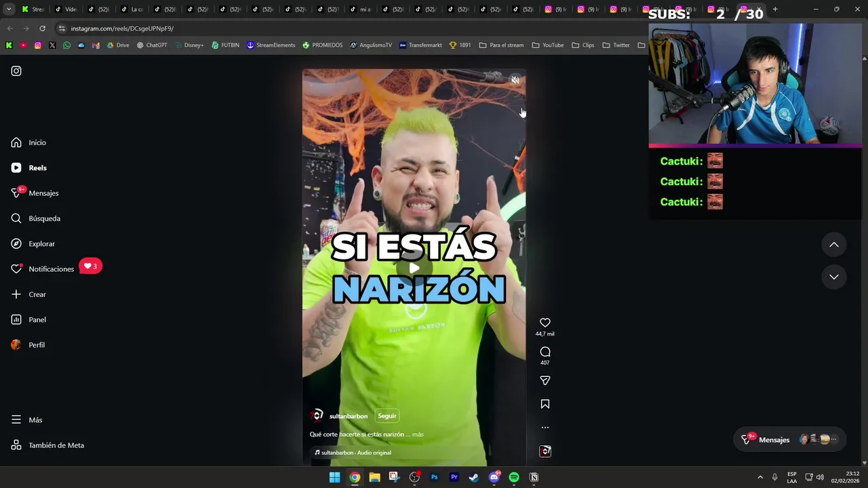Open the FUTBIN bookmark
Viewport: 868px width, 488px height.
coord(225,45)
